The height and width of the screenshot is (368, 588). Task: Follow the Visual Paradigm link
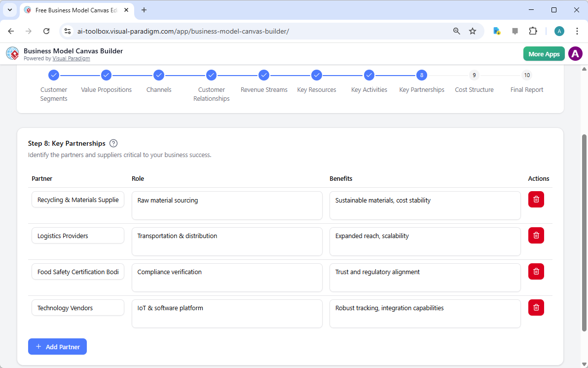click(x=71, y=58)
